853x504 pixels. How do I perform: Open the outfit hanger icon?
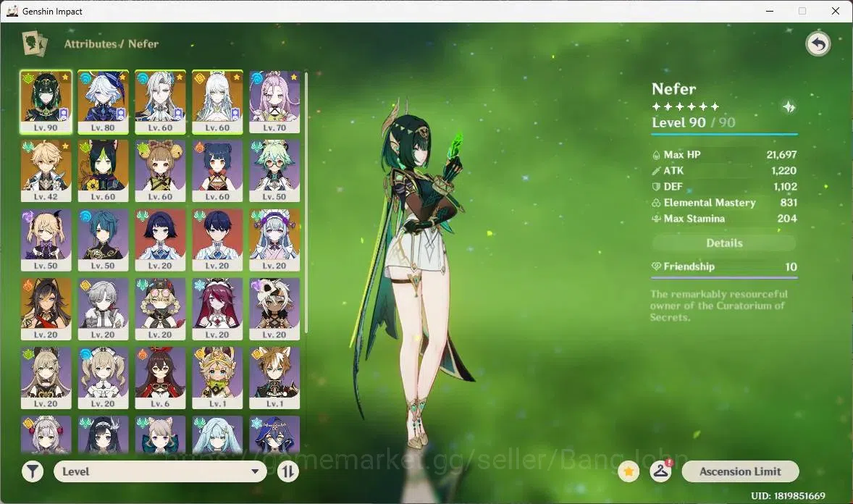point(660,471)
